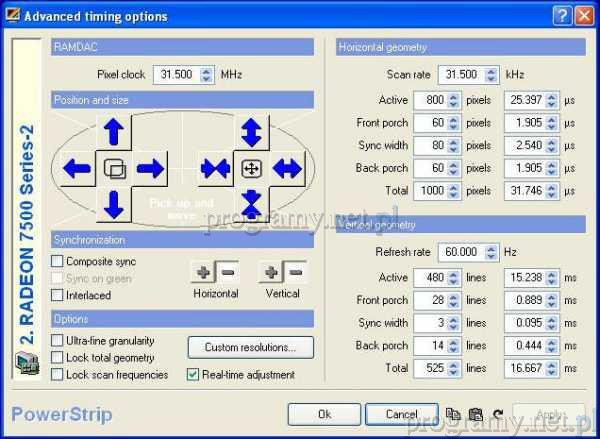Adjust the Pixel clock spinner arrows
This screenshot has width=600, height=439.
(207, 74)
